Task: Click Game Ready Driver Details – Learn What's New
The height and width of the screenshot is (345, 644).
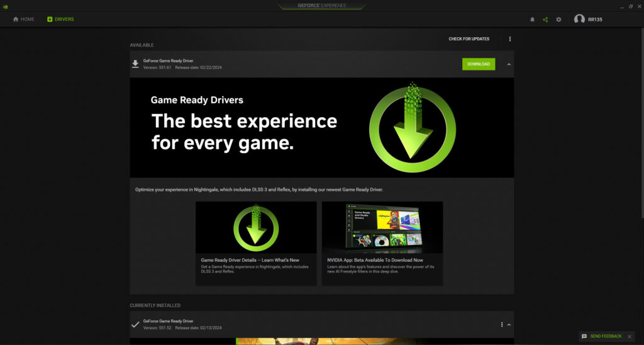Action: coord(250,260)
